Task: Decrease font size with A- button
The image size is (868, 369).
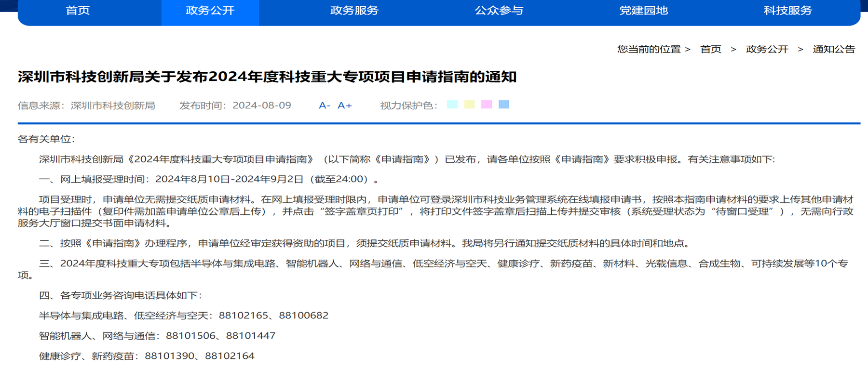Action: pos(324,105)
